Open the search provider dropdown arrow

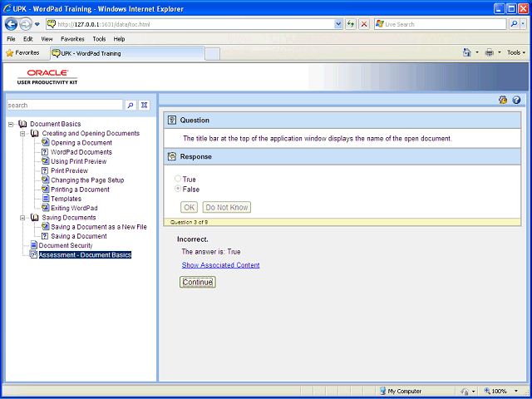(523, 24)
